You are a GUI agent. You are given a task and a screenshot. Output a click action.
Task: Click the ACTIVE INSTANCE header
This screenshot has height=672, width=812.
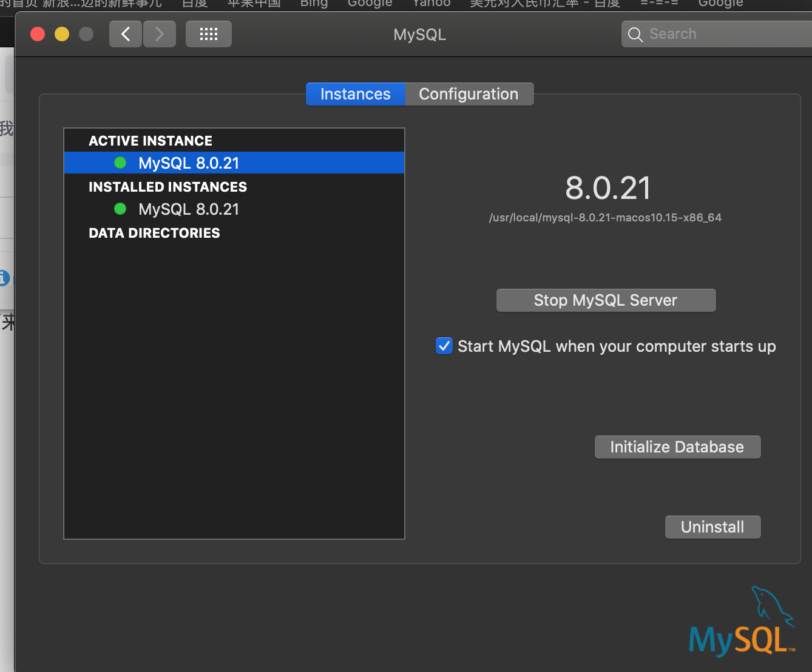coord(151,141)
